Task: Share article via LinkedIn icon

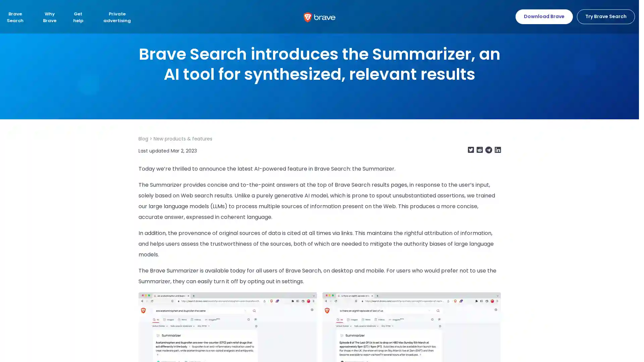Action: pos(498,150)
